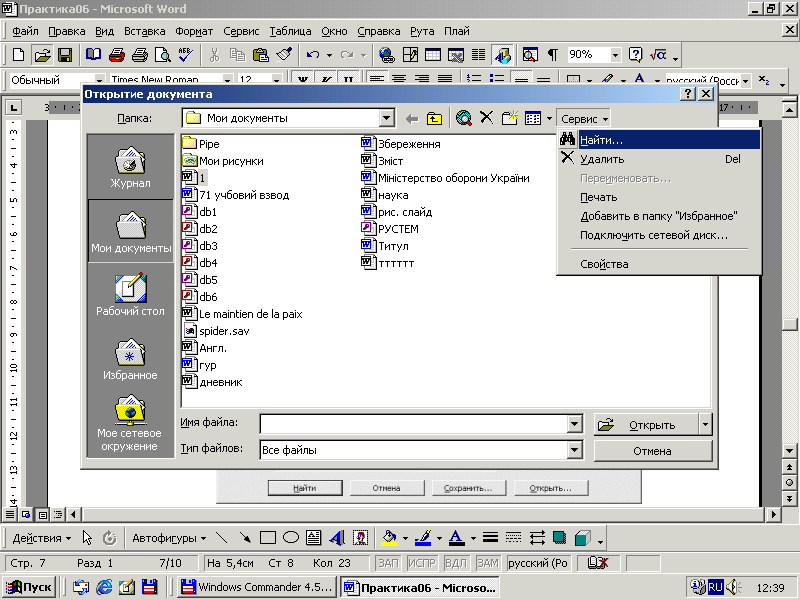This screenshot has height=600, width=800.
Task: Click the Print preview icon
Action: [x=163, y=55]
